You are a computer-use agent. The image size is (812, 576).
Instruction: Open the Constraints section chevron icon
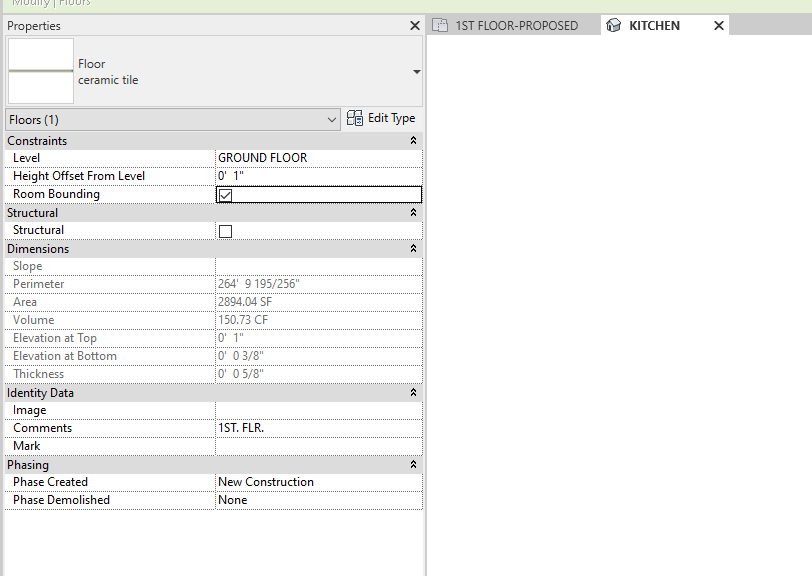click(x=412, y=140)
